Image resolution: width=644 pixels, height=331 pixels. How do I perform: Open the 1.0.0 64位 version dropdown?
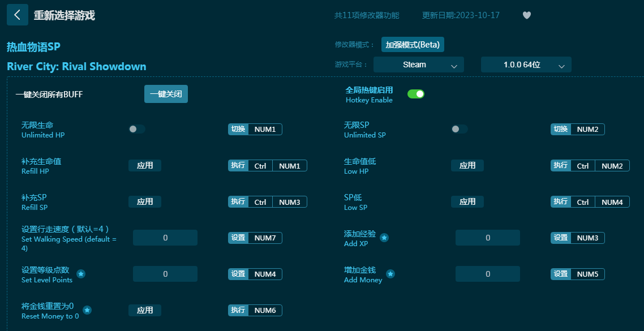[x=526, y=65]
